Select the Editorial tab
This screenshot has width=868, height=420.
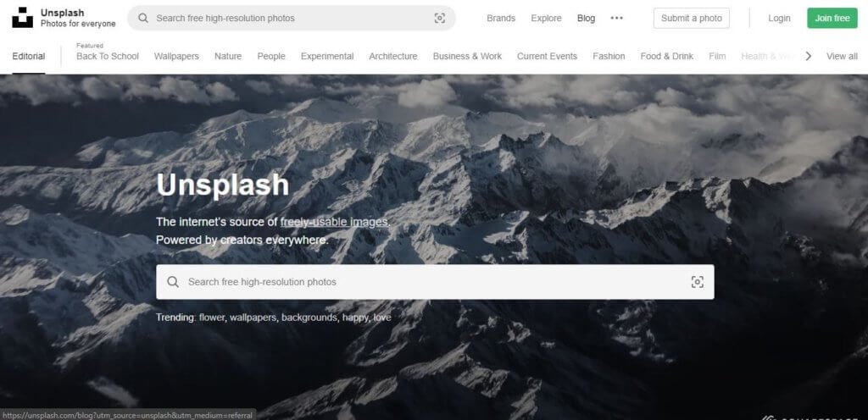pyautogui.click(x=29, y=57)
